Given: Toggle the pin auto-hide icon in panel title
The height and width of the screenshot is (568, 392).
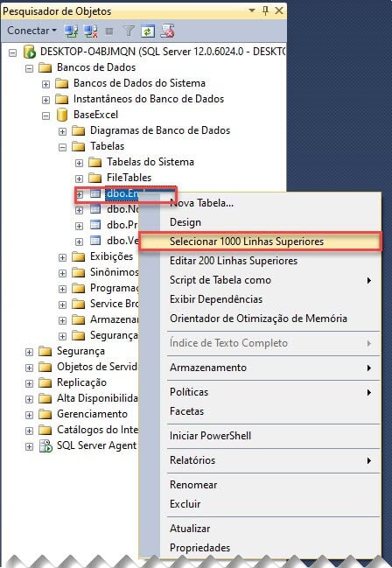Looking at the screenshot, I should pyautogui.click(x=265, y=11).
